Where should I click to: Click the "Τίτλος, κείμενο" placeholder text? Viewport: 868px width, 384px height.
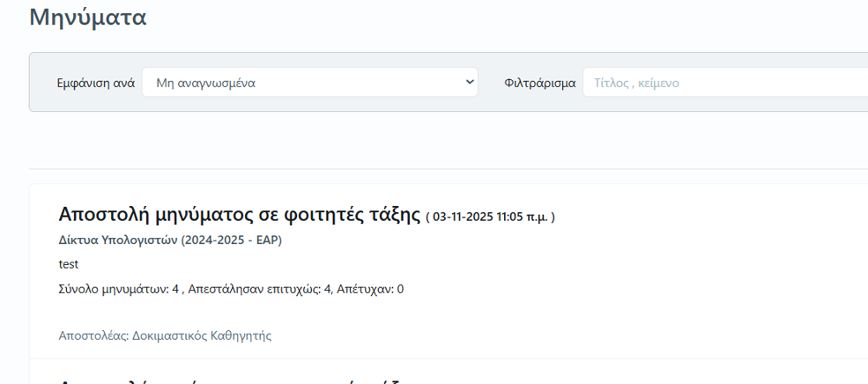pos(636,83)
